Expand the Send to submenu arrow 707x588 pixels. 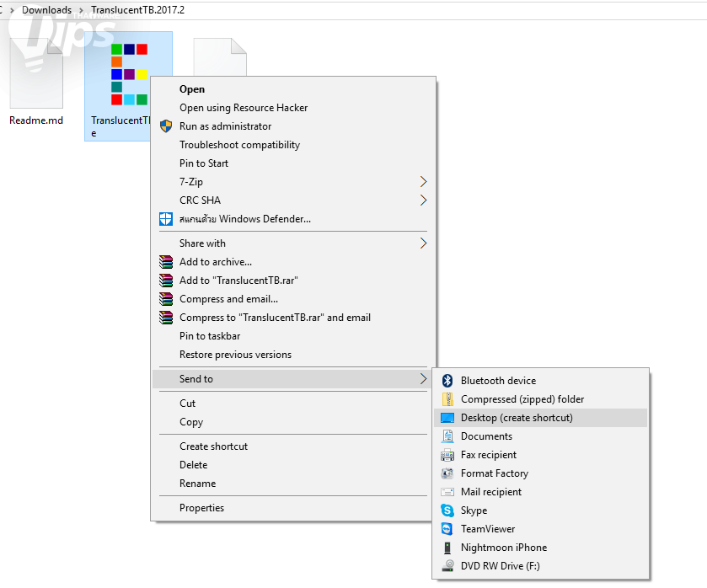point(423,379)
